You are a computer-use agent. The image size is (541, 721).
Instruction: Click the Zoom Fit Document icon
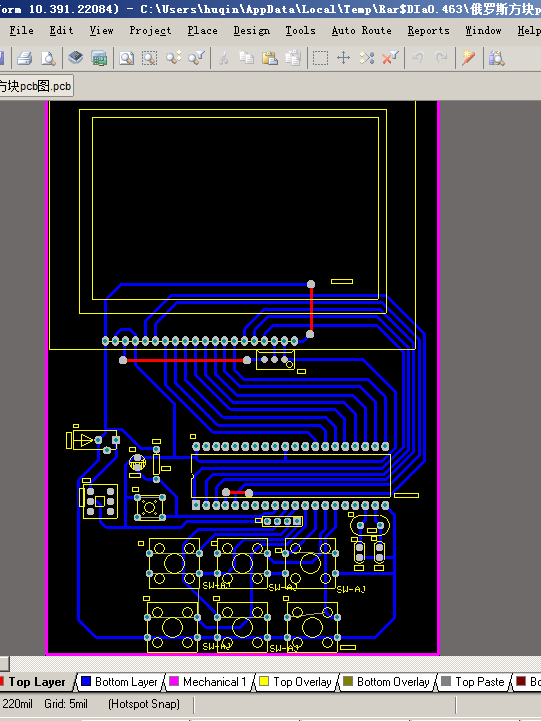(x=126, y=58)
